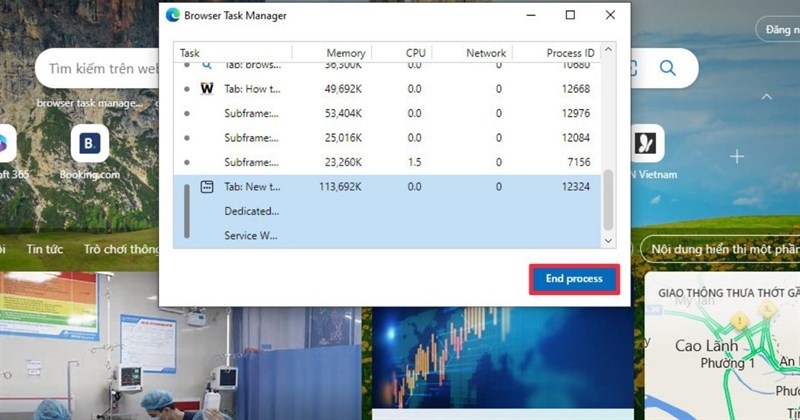This screenshot has height=420, width=800.
Task: Add a new quick link with plus icon
Action: pos(737,156)
